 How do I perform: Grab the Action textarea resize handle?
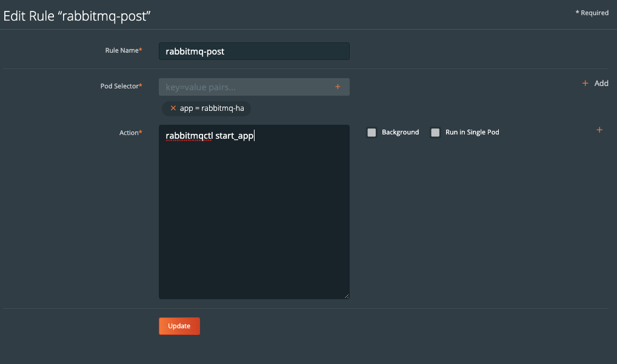[x=346, y=296]
